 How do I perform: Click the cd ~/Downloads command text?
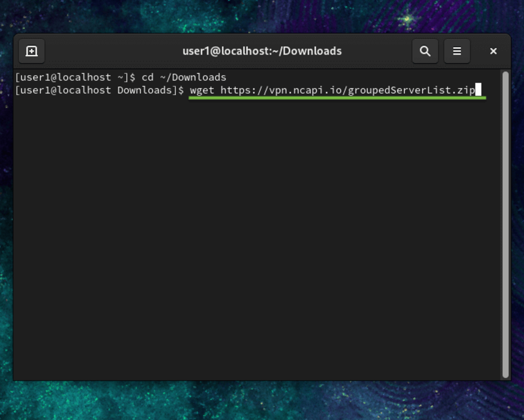(x=184, y=78)
